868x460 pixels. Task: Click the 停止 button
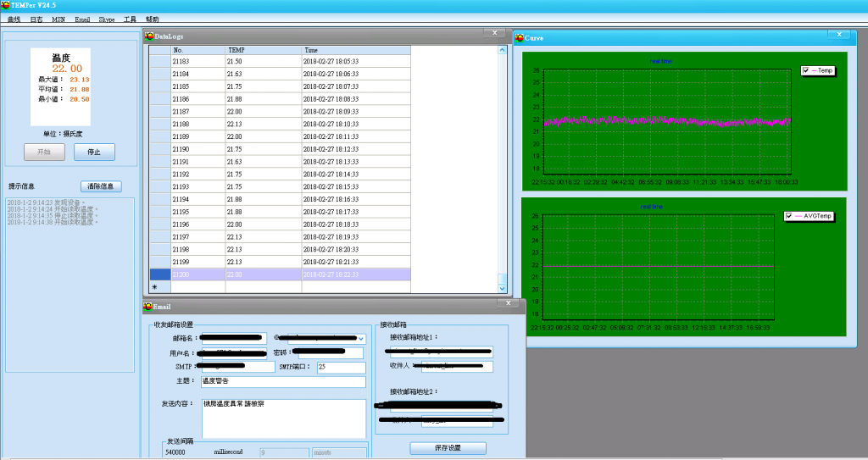[x=95, y=152]
